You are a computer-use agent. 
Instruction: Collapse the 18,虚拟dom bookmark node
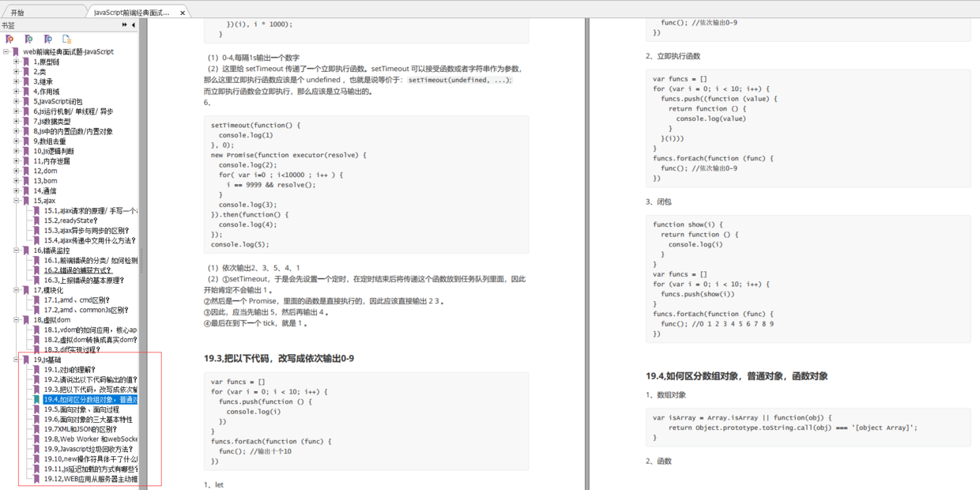[16, 320]
